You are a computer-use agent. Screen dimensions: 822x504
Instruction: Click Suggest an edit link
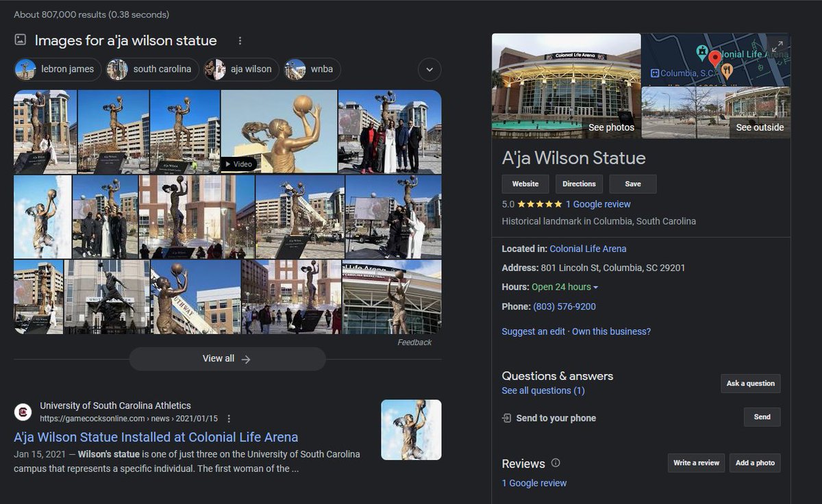534,331
